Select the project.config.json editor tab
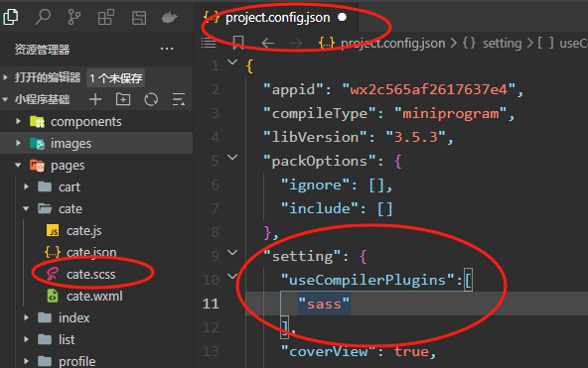The image size is (588, 368). click(276, 17)
